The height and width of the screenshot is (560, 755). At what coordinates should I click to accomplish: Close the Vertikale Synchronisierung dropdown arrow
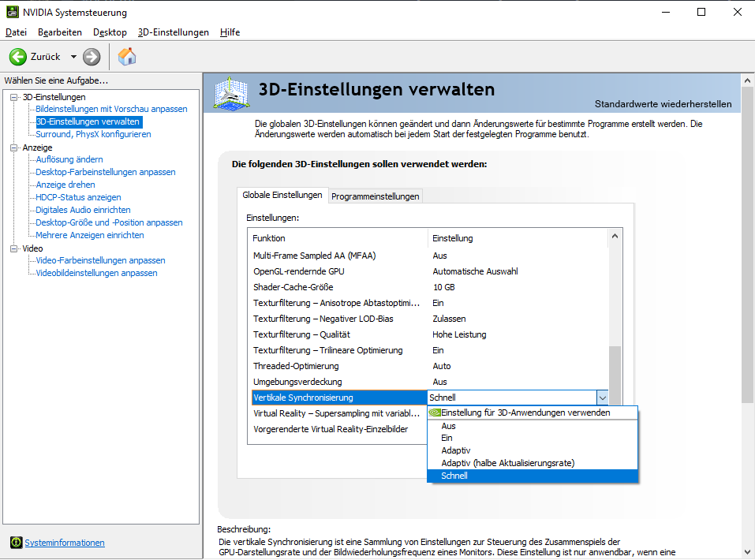(x=602, y=398)
